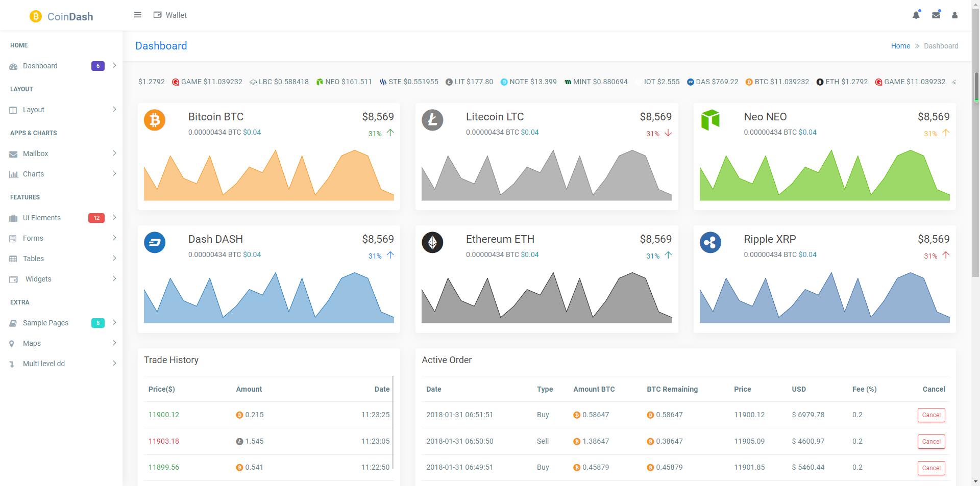
Task: Click Trade History price 11903.18
Action: [164, 441]
